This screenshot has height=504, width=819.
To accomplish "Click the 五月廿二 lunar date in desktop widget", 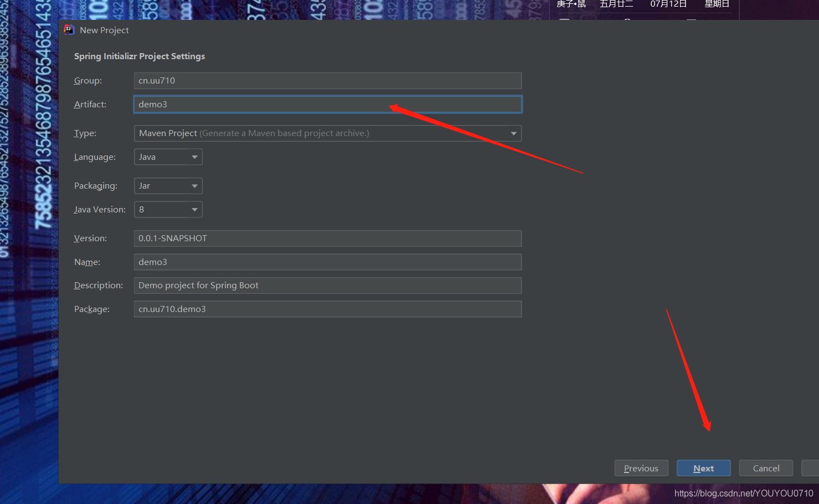I will [x=616, y=4].
